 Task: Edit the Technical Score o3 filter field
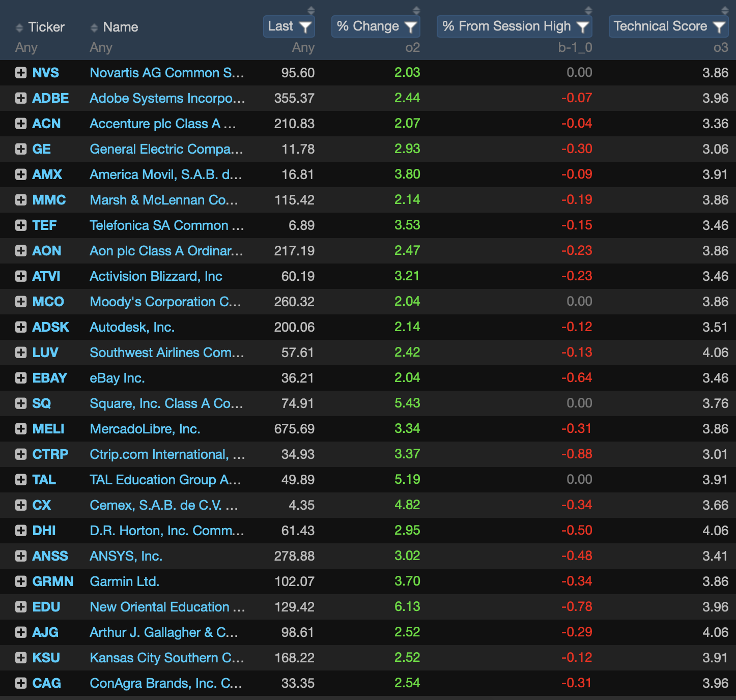(x=721, y=48)
